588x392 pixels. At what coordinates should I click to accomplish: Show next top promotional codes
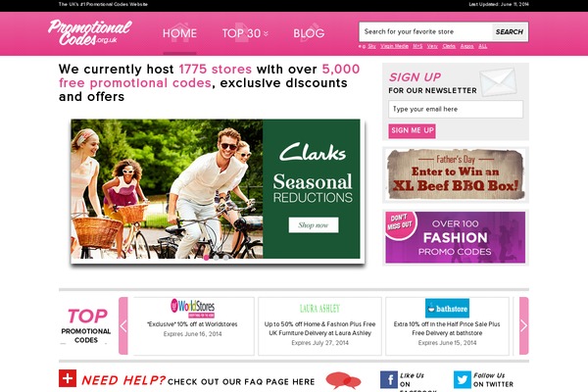pyautogui.click(x=524, y=325)
